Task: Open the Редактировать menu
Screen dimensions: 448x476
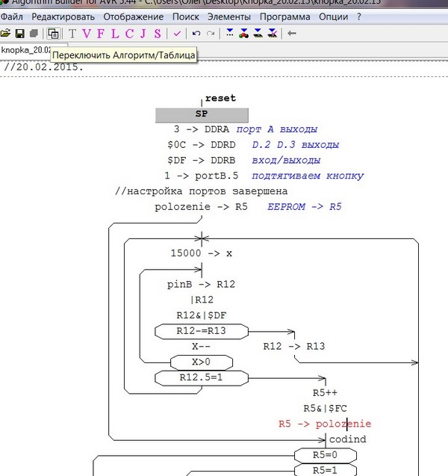Action: (x=63, y=16)
